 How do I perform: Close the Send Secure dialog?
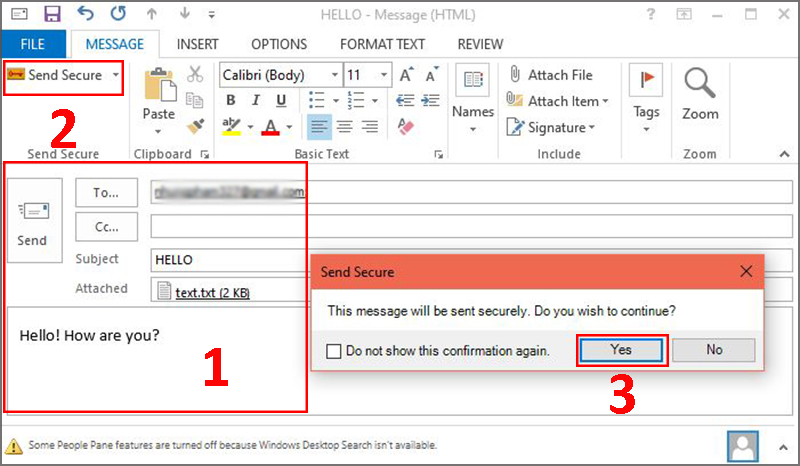click(746, 272)
